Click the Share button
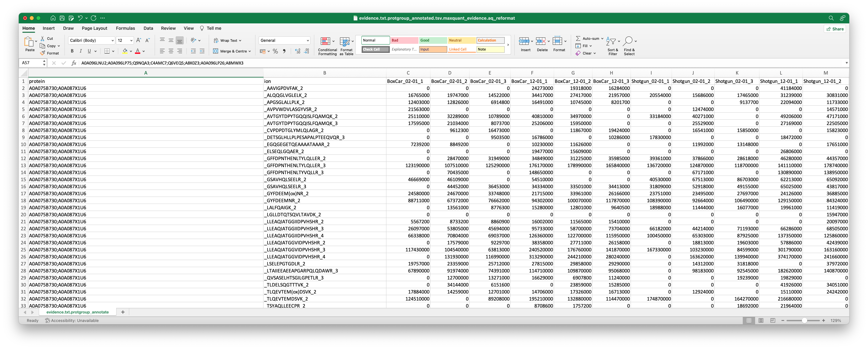This screenshot has height=349, width=868. [x=835, y=29]
